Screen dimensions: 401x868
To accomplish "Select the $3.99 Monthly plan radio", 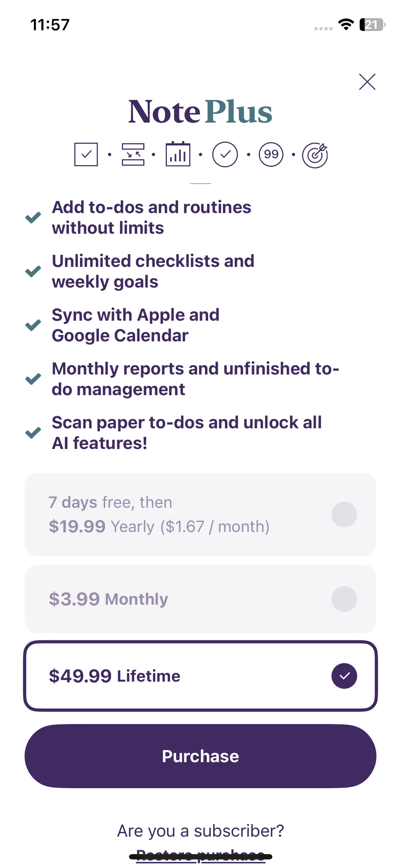I will 344,599.
